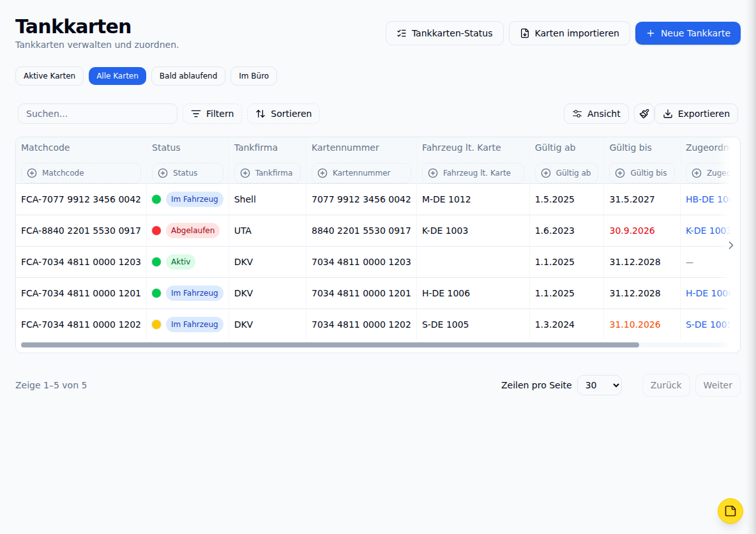Click the Weiter pagination button
Viewport: 756px width, 534px height.
718,385
